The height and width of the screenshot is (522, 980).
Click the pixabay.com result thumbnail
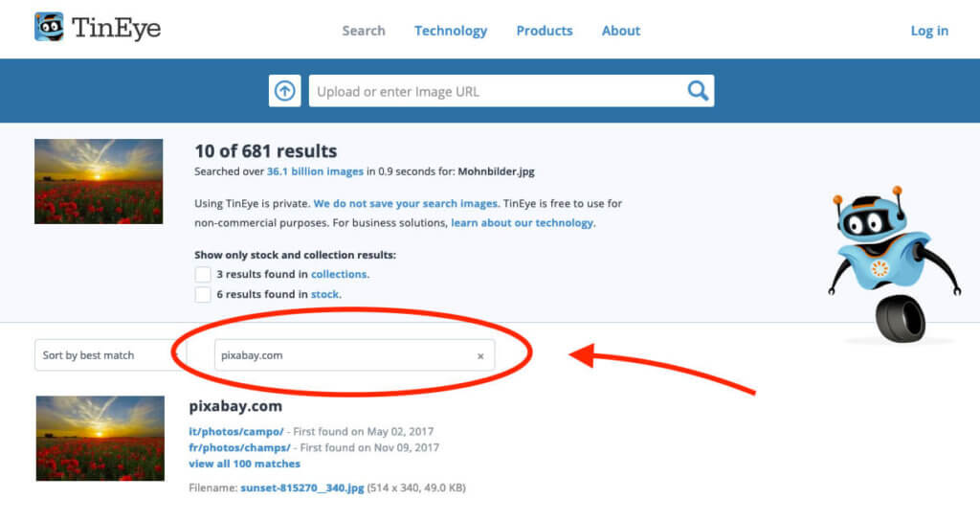tap(100, 439)
